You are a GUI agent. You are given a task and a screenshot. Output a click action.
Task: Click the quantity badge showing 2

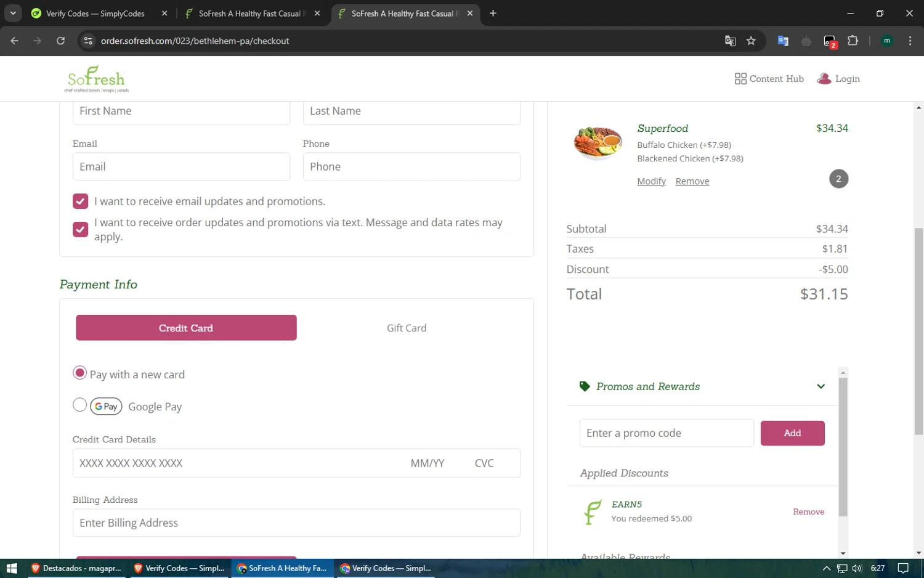tap(838, 179)
